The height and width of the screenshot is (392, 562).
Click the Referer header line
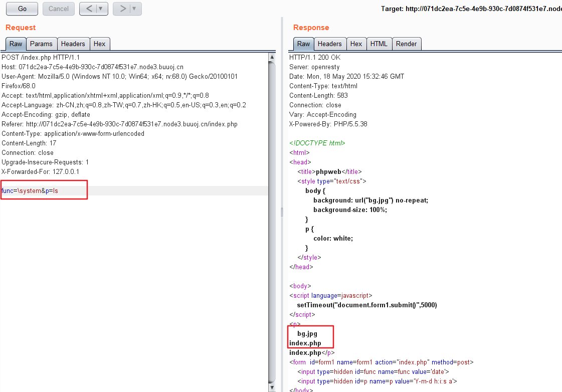(119, 124)
